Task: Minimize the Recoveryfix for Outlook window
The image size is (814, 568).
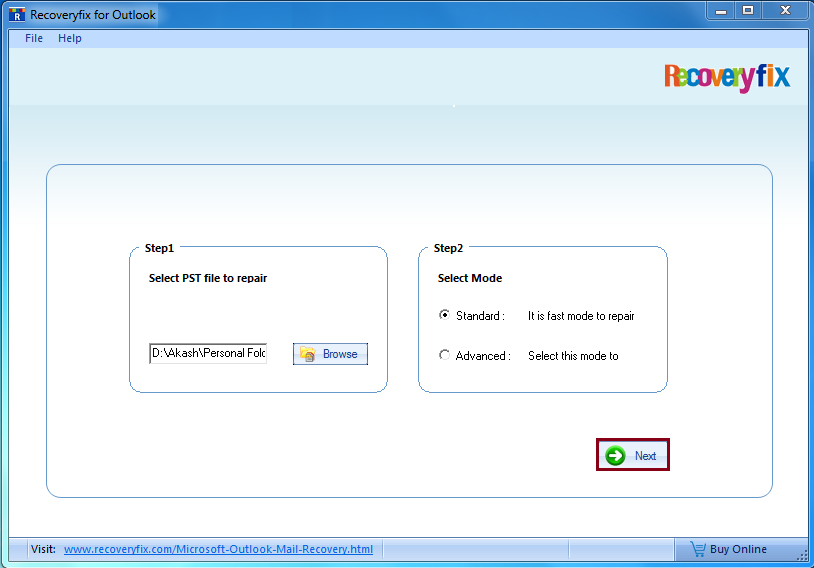Action: point(721,11)
